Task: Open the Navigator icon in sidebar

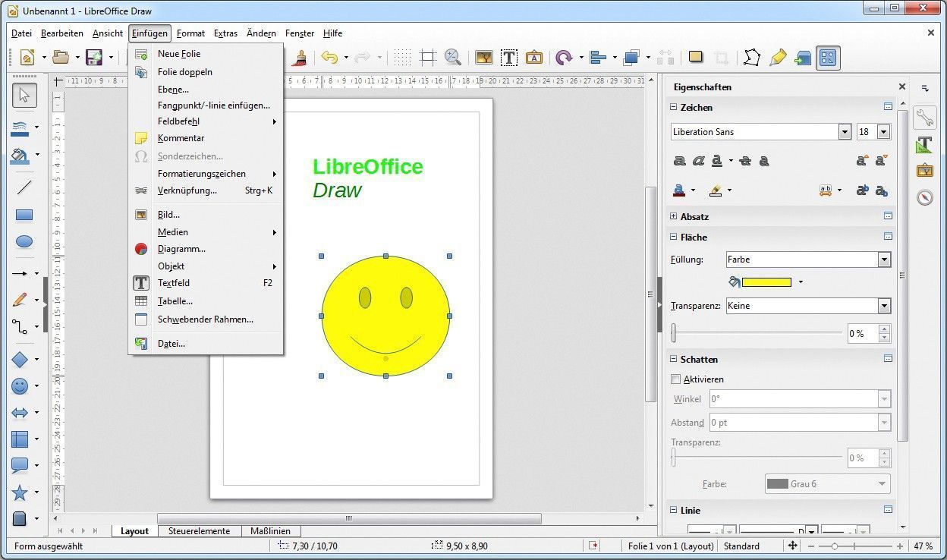Action: 924,197
